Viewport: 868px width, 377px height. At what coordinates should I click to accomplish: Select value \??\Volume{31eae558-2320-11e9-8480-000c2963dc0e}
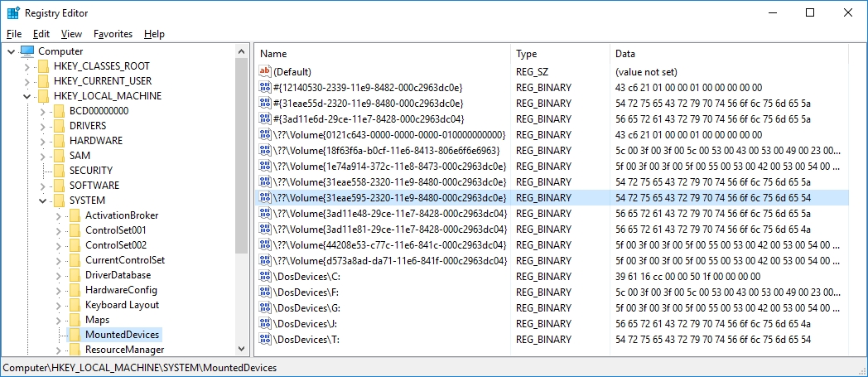click(390, 182)
